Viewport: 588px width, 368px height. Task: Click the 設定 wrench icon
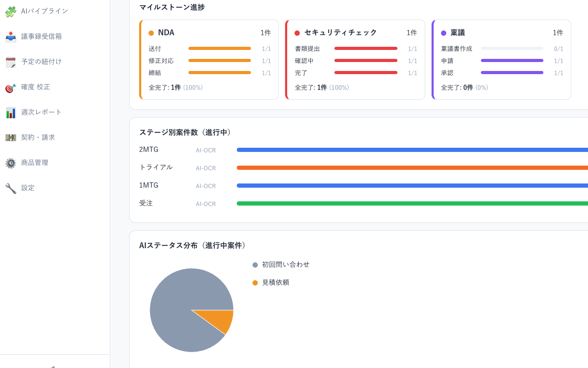coord(10,188)
